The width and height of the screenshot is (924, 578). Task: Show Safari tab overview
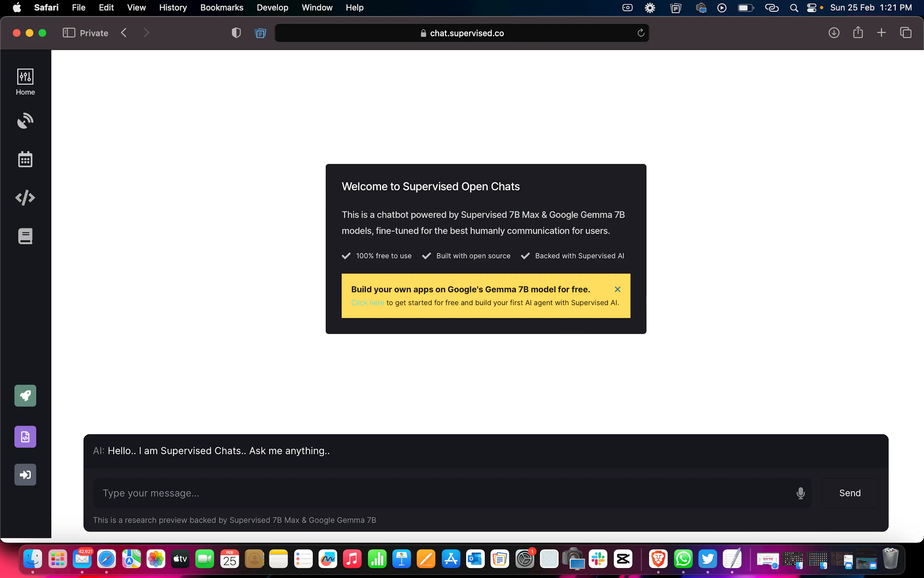tap(905, 33)
